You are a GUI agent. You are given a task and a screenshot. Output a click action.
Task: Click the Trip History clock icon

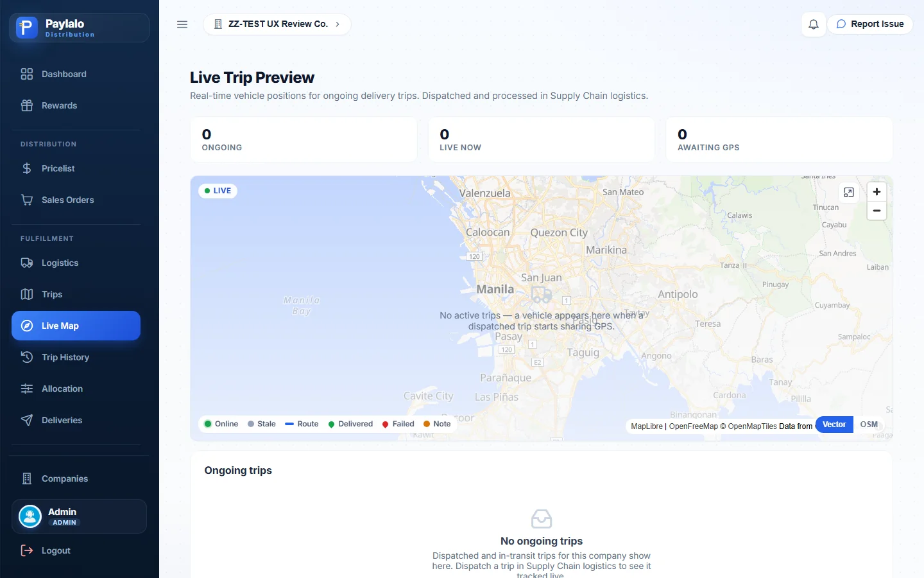tap(27, 357)
